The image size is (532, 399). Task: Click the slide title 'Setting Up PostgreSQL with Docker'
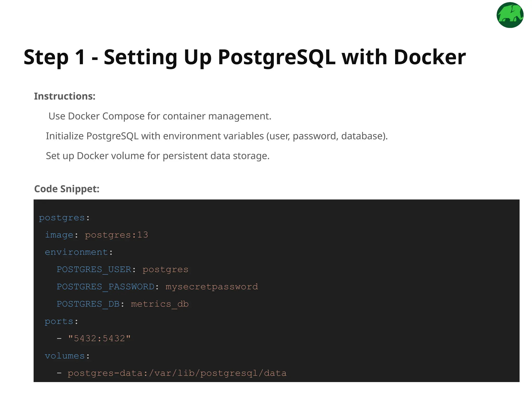244,57
